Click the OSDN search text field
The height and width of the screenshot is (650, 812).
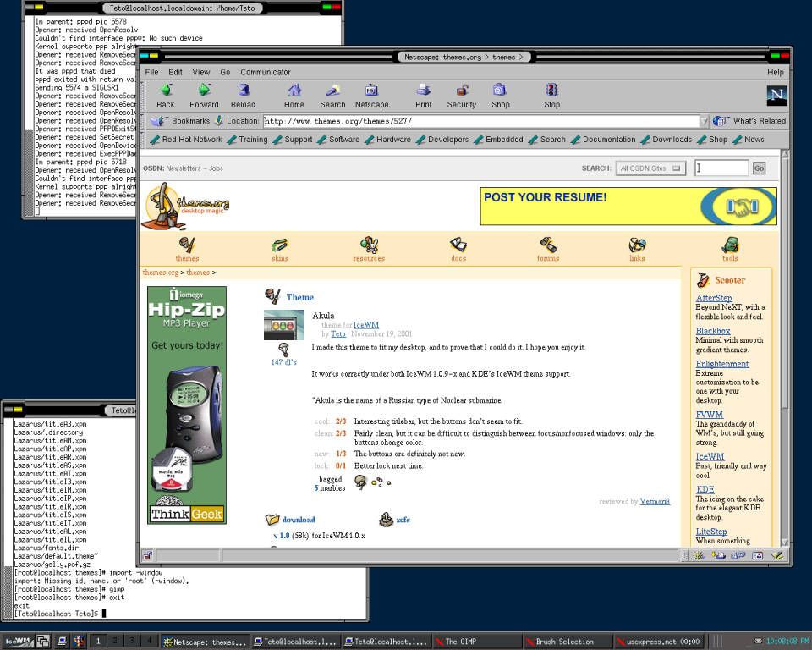[721, 168]
